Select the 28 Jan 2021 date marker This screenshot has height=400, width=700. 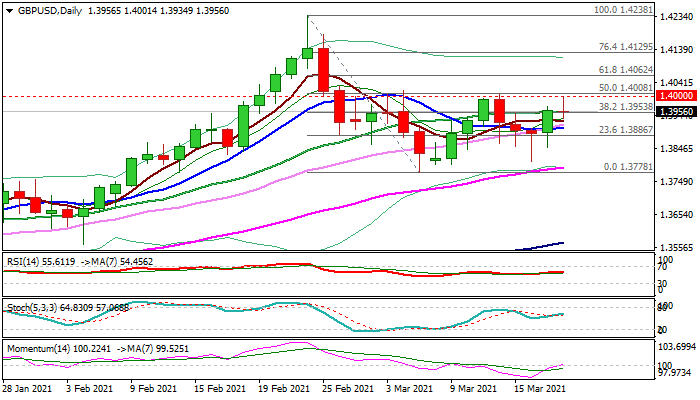(28, 388)
